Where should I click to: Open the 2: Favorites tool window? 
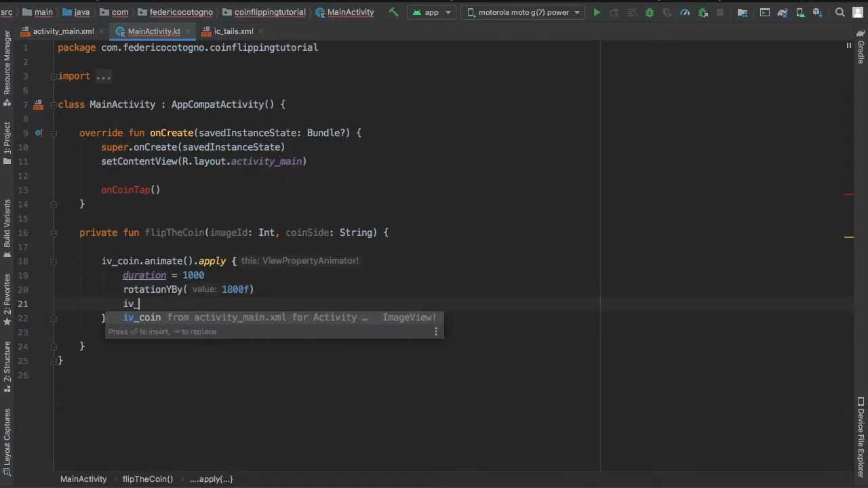[x=7, y=300]
